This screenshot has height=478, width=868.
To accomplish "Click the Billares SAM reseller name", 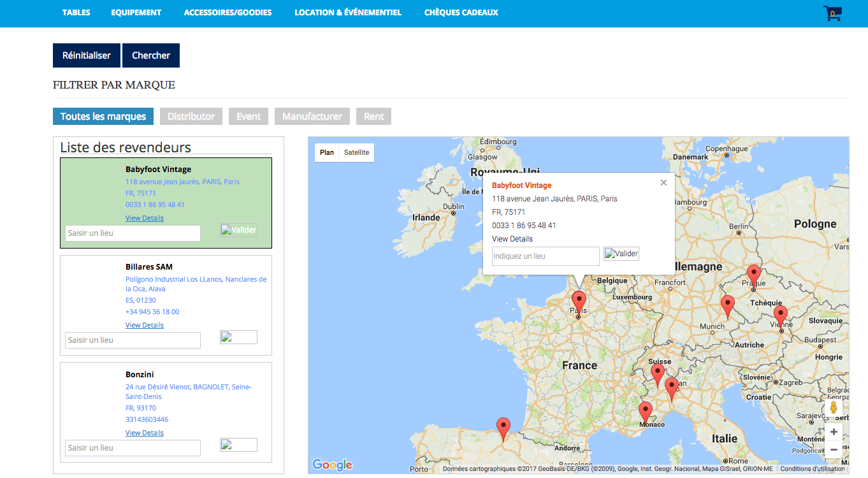I will point(149,267).
